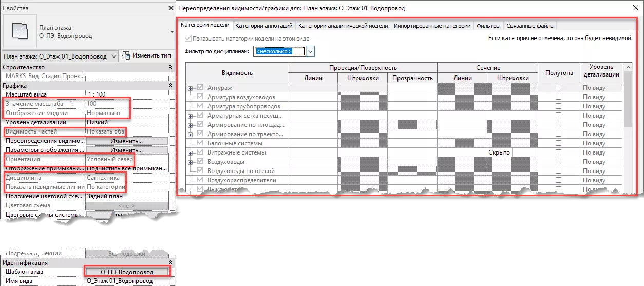Click the О_ПЭ_Водопровод view template button
The height and width of the screenshot is (286, 644).
127,272
